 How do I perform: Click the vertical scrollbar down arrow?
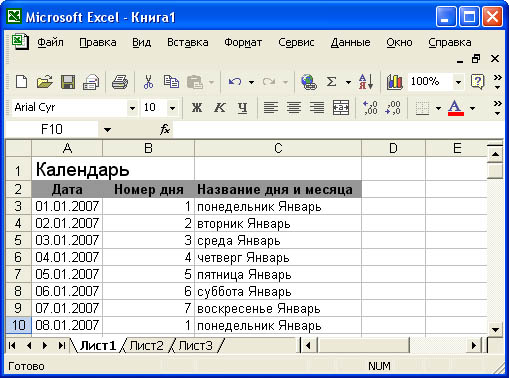coord(495,330)
